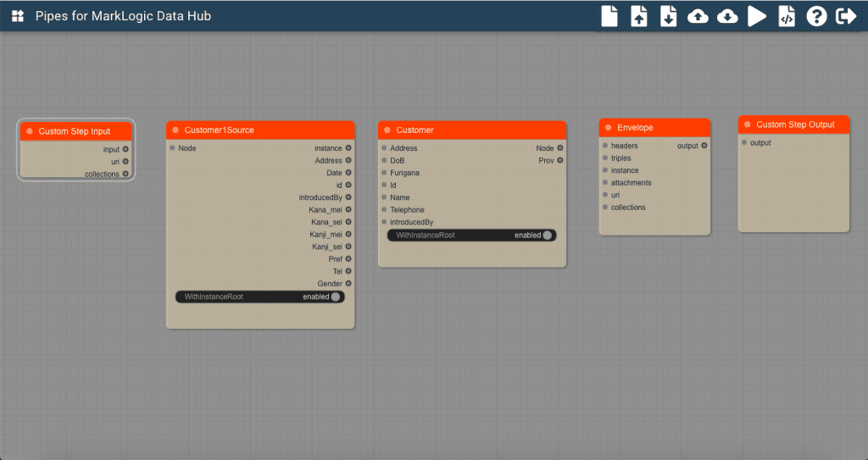
Task: Click the app grid logo icon
Action: click(18, 16)
